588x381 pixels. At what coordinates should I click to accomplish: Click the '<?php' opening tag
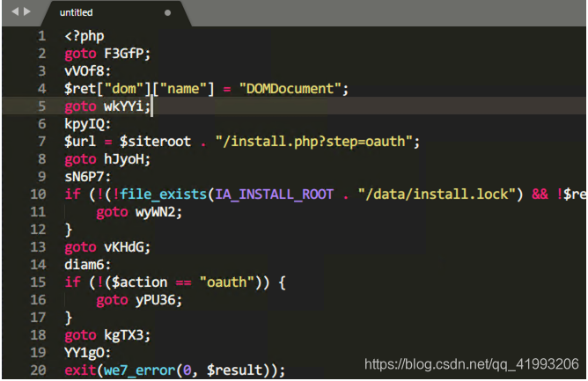pos(85,36)
